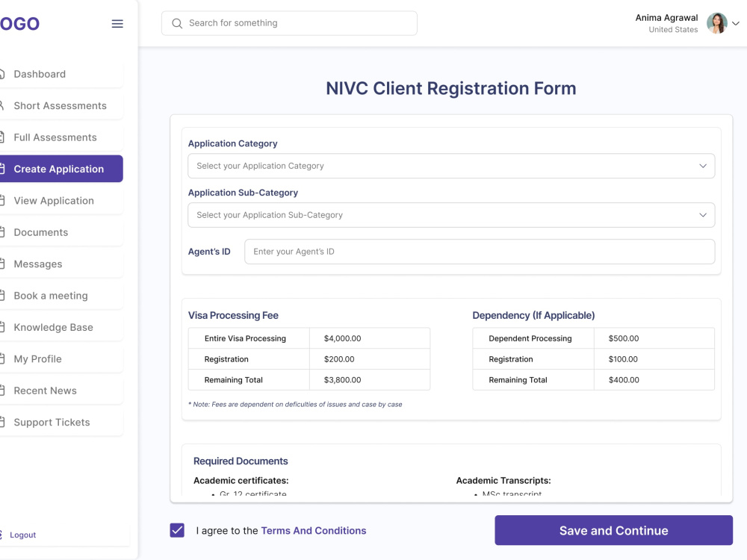Go to Book a meeting
The image size is (747, 560).
(61, 296)
